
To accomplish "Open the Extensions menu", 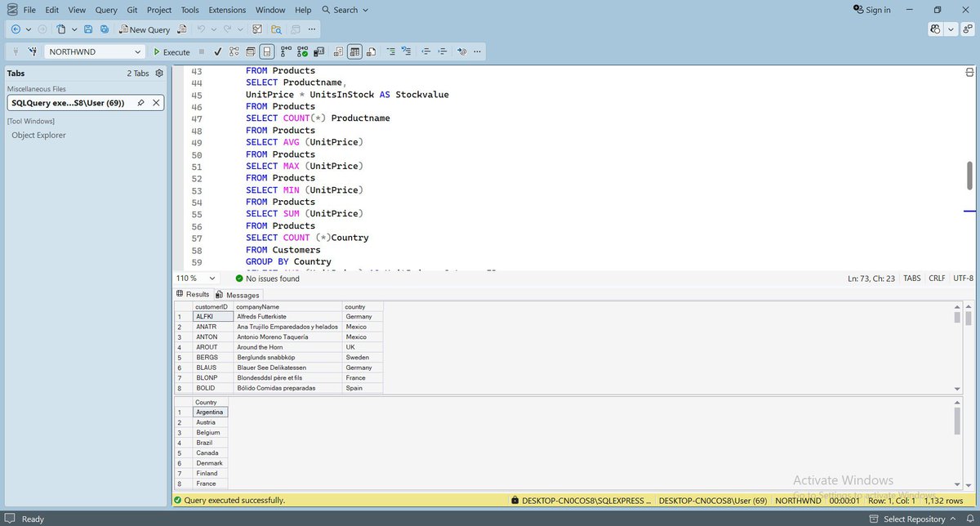I will coord(227,10).
